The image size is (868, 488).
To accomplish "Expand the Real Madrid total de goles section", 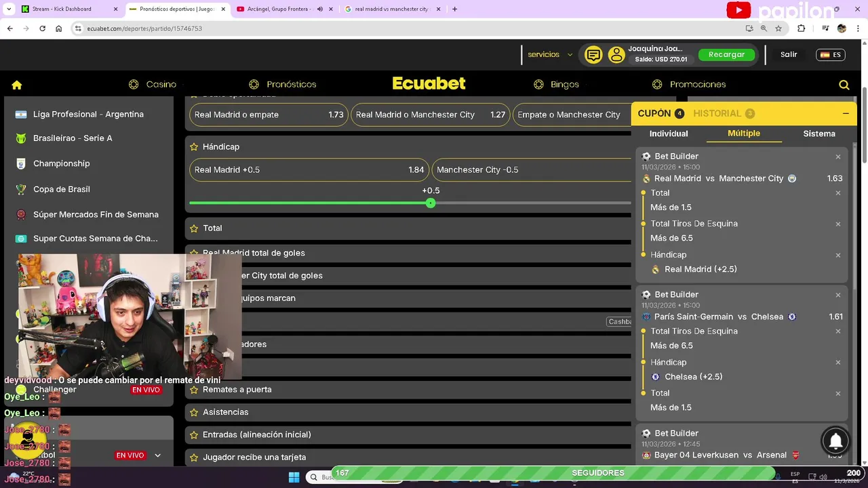I will pyautogui.click(x=409, y=253).
